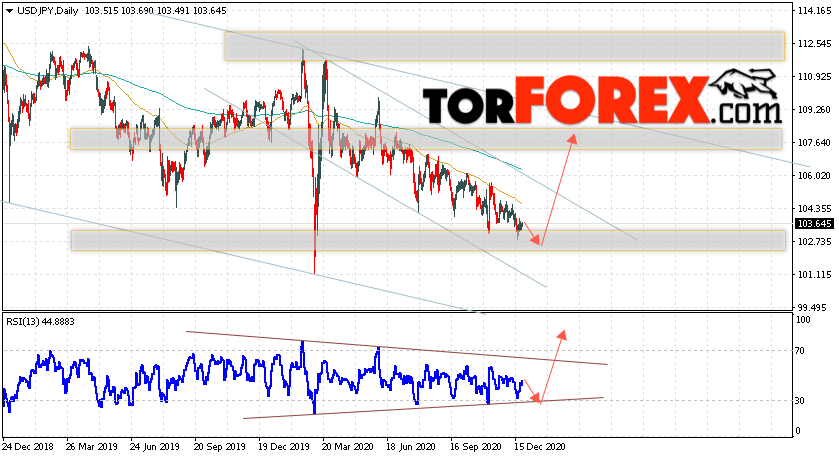Open the USDJPY chart dropdown arrow
The image size is (839, 458).
pos(10,11)
